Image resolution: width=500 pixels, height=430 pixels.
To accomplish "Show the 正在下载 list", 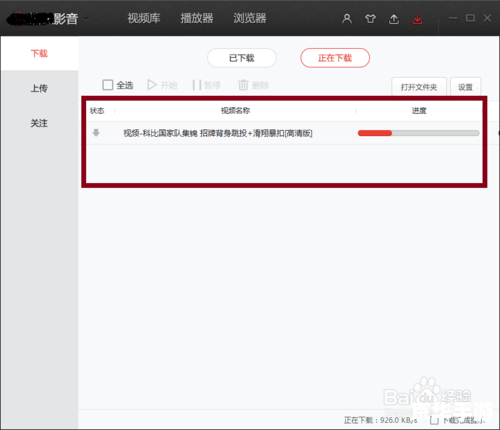I will click(x=335, y=58).
